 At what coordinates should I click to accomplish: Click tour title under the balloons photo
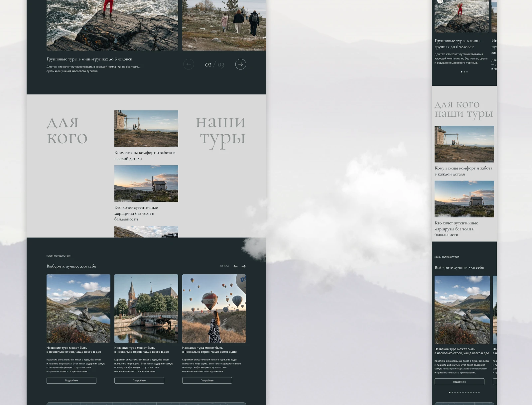(209, 350)
